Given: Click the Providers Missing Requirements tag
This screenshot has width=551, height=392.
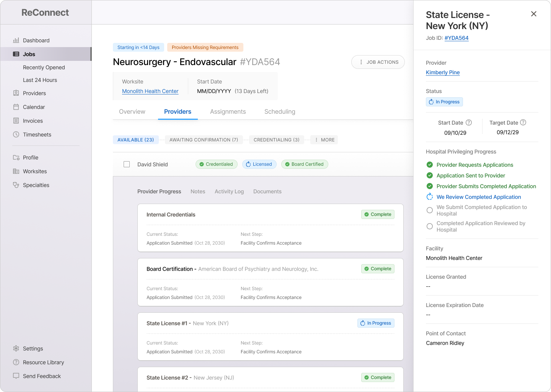Looking at the screenshot, I should point(205,47).
